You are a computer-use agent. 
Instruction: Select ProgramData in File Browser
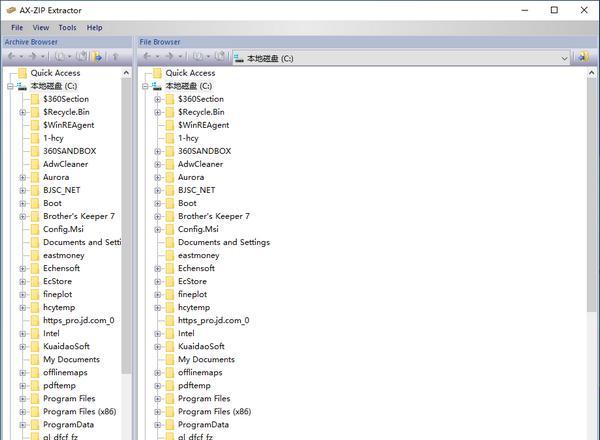[x=203, y=425]
